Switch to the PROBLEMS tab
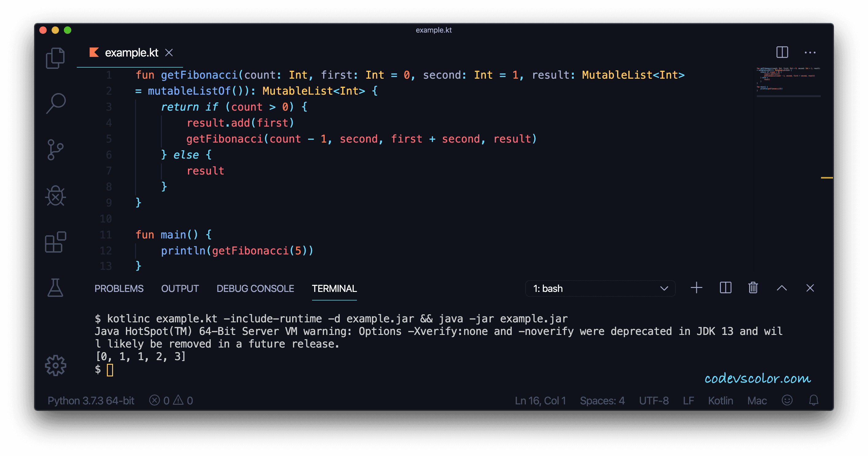 point(119,289)
